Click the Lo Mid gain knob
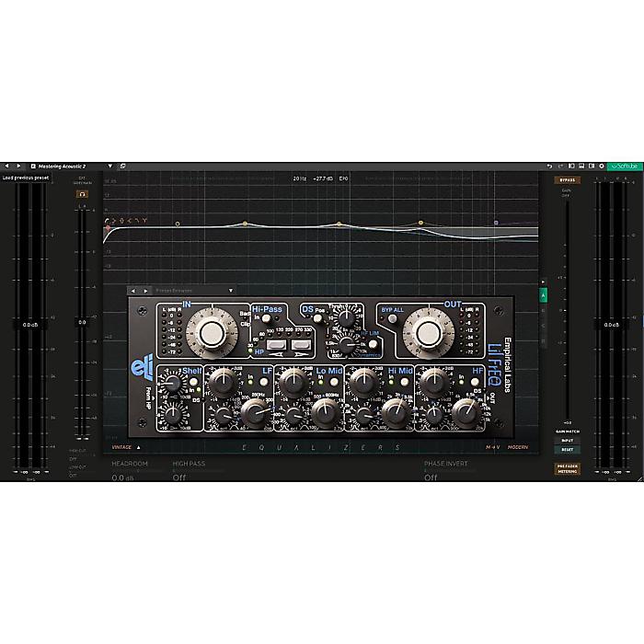Viewport: 644px width, 644px height. point(293,383)
